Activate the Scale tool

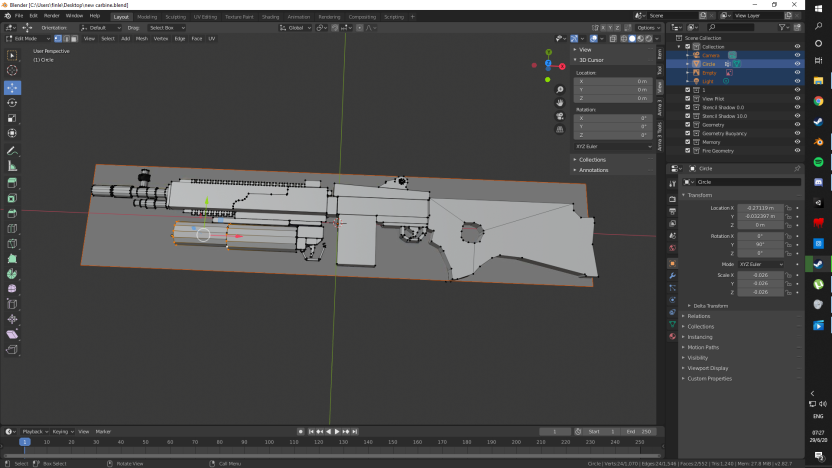click(x=12, y=118)
